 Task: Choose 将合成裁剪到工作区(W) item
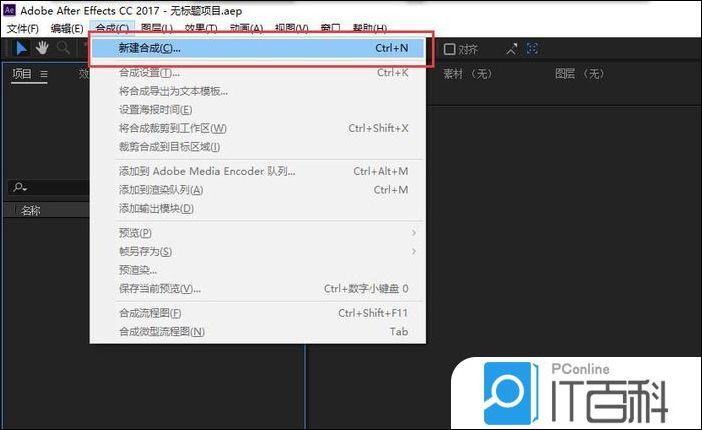257,128
